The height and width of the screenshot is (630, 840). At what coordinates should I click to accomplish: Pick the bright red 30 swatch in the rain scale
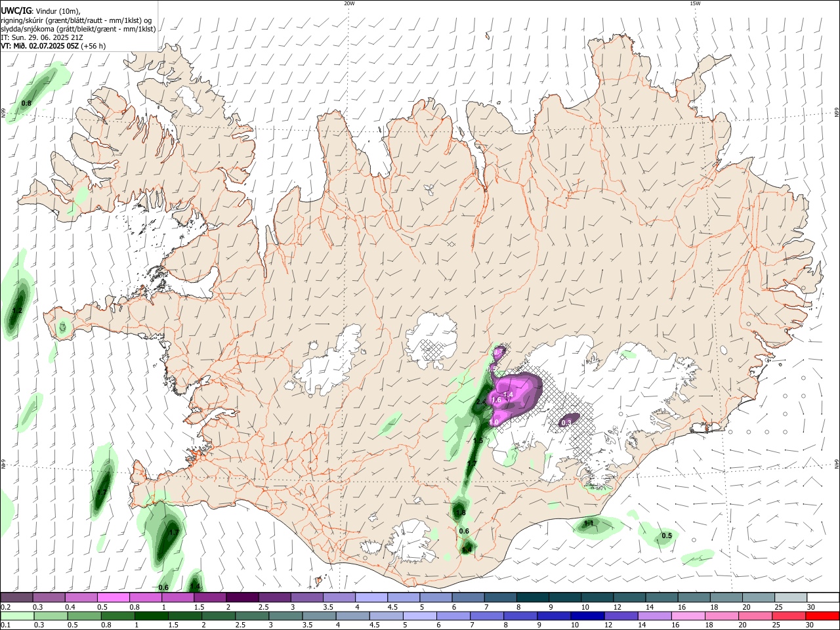tap(822, 616)
